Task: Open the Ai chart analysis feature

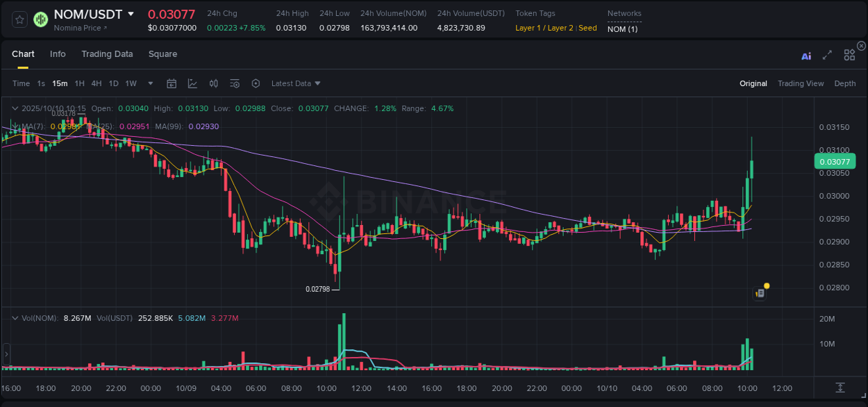Action: click(x=806, y=56)
